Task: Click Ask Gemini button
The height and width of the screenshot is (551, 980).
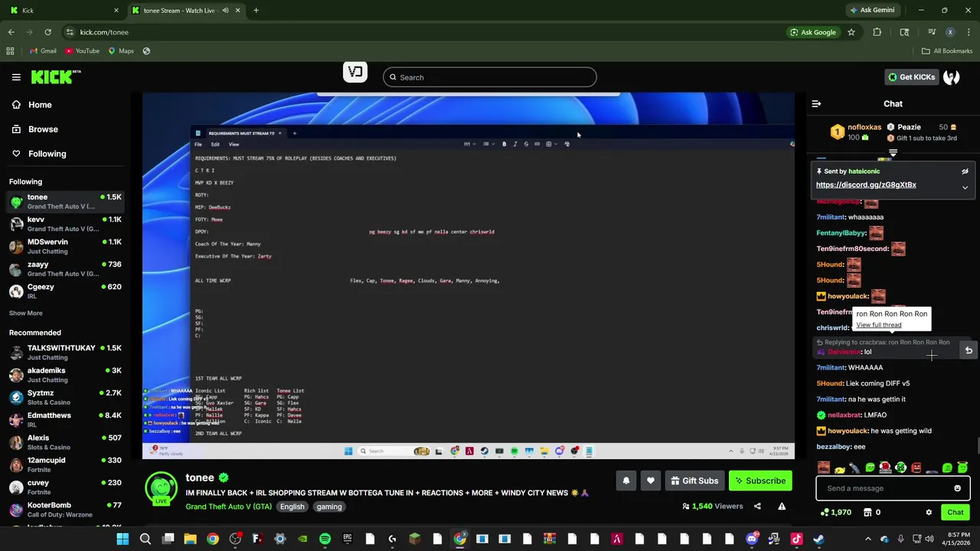Action: coord(871,10)
